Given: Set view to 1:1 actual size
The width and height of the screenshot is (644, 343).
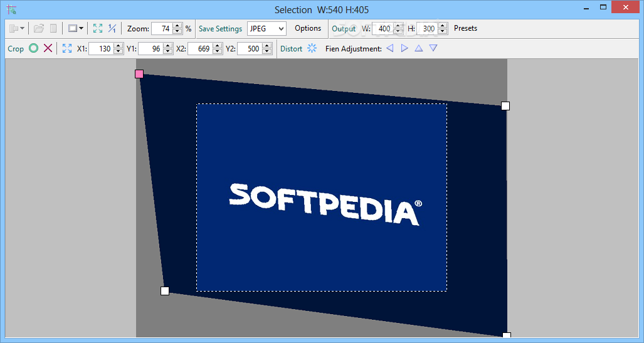Looking at the screenshot, I should [x=112, y=28].
